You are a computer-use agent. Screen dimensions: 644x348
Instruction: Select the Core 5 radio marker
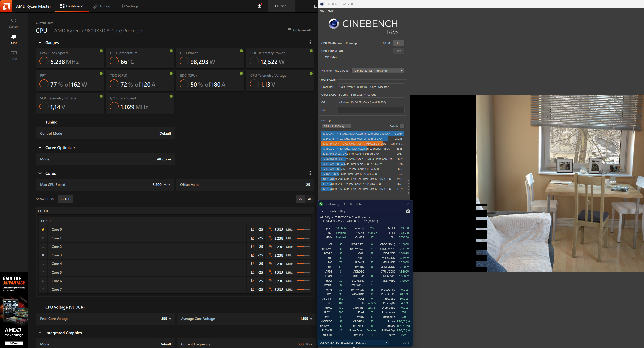point(43,272)
